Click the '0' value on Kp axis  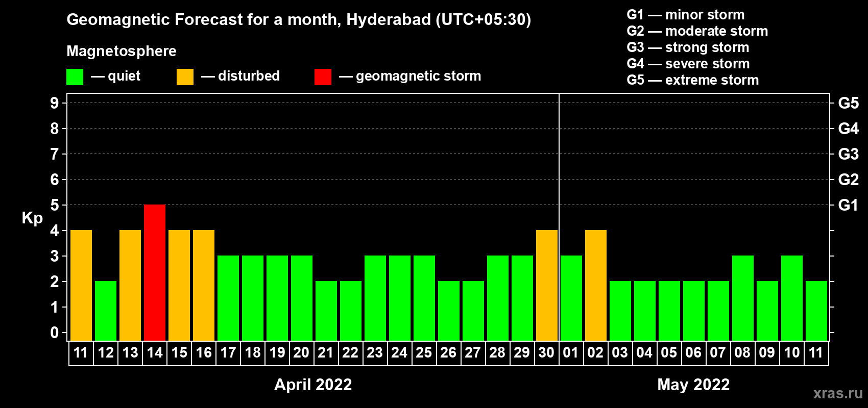tap(55, 333)
